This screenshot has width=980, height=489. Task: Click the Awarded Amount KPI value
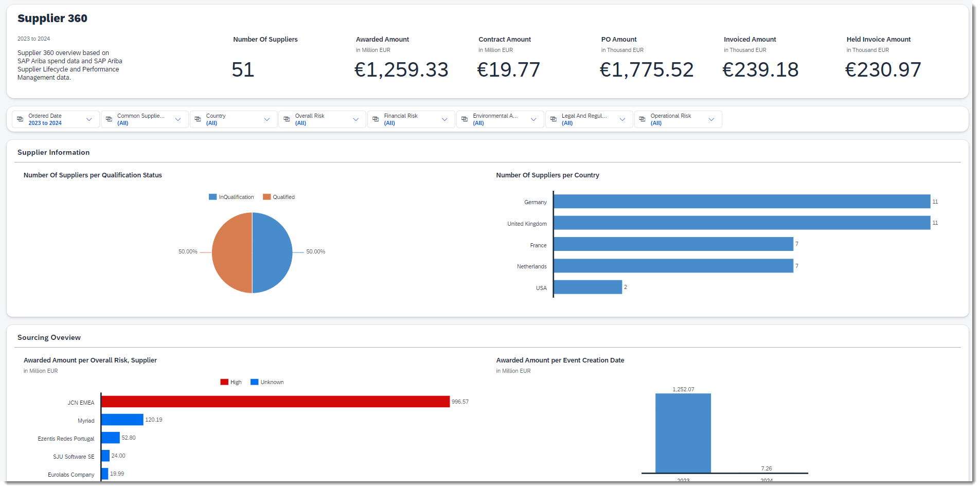click(401, 70)
